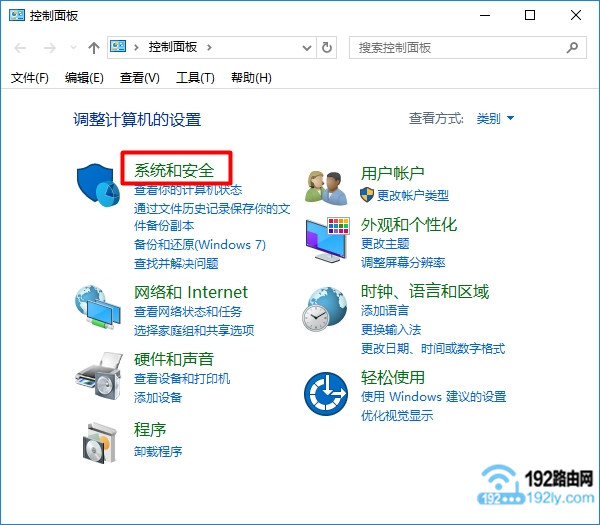Open the 类别 view-by dropdown
Viewport: 600px width, 525px height.
point(496,118)
